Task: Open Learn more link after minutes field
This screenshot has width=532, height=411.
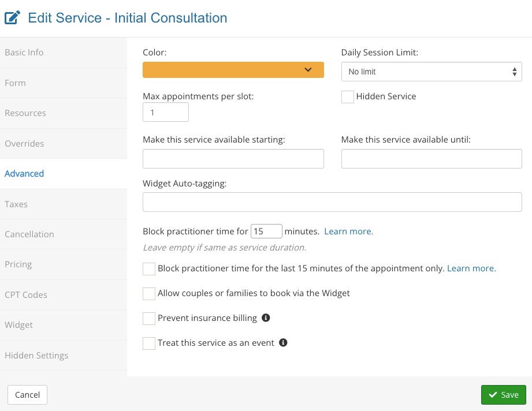Action: pos(348,231)
